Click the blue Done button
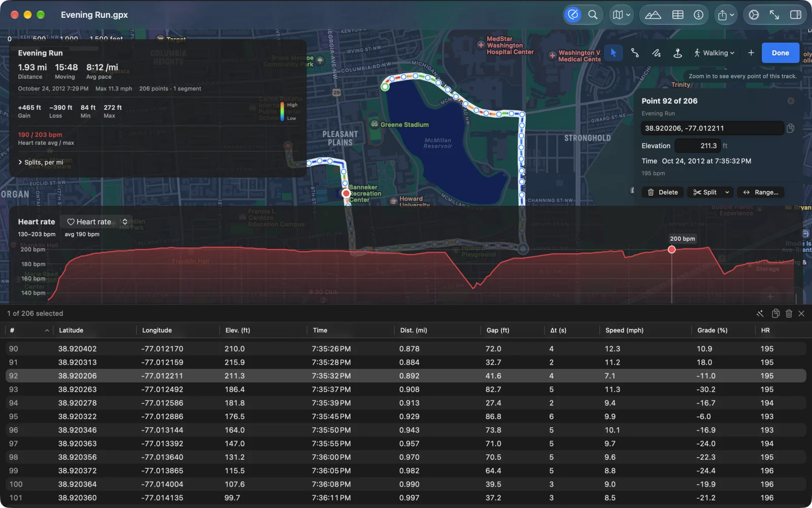The image size is (812, 508). pyautogui.click(x=780, y=53)
